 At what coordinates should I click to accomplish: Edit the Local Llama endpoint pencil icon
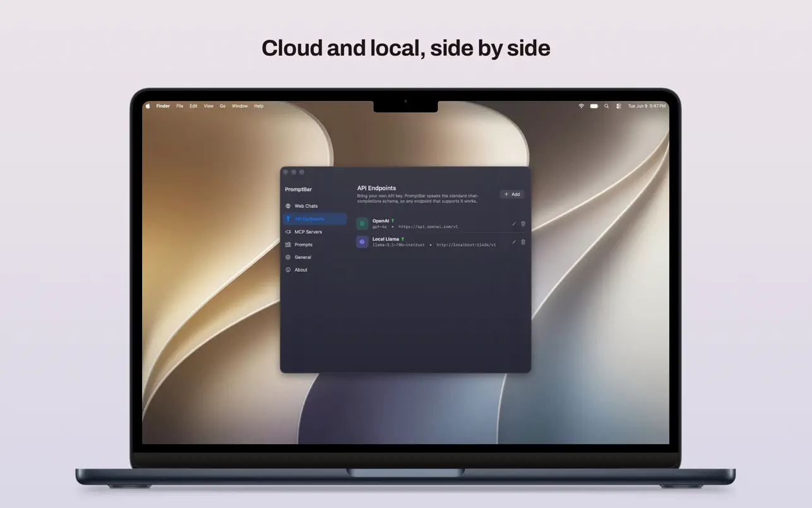click(514, 242)
